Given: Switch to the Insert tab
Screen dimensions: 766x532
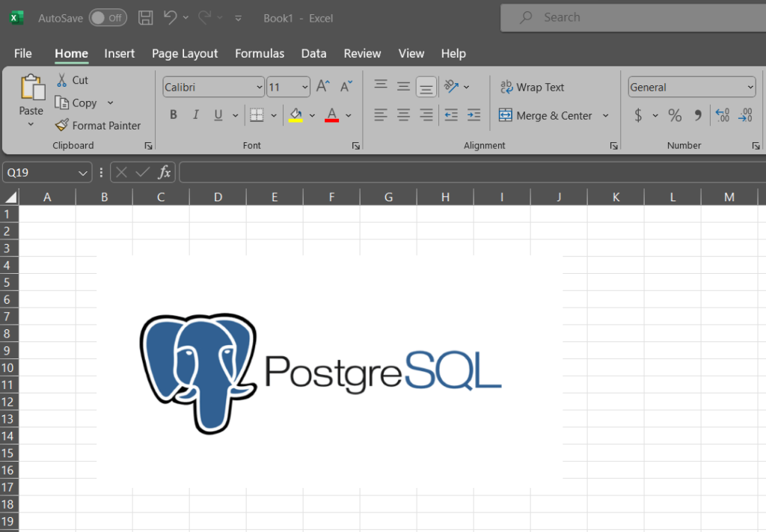Looking at the screenshot, I should click(x=119, y=53).
